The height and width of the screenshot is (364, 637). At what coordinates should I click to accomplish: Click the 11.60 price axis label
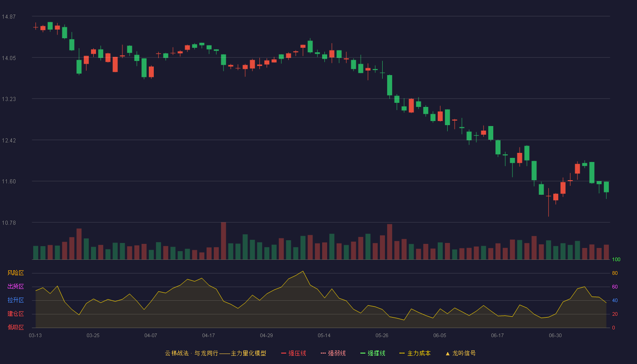click(x=9, y=182)
